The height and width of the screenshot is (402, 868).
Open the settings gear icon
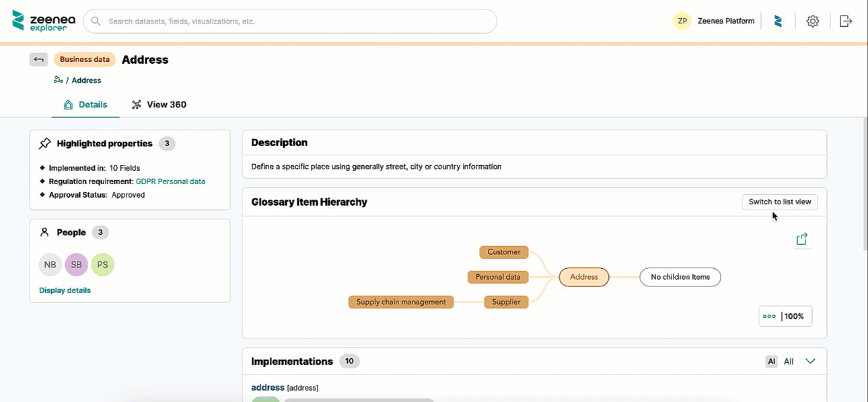[x=812, y=22]
